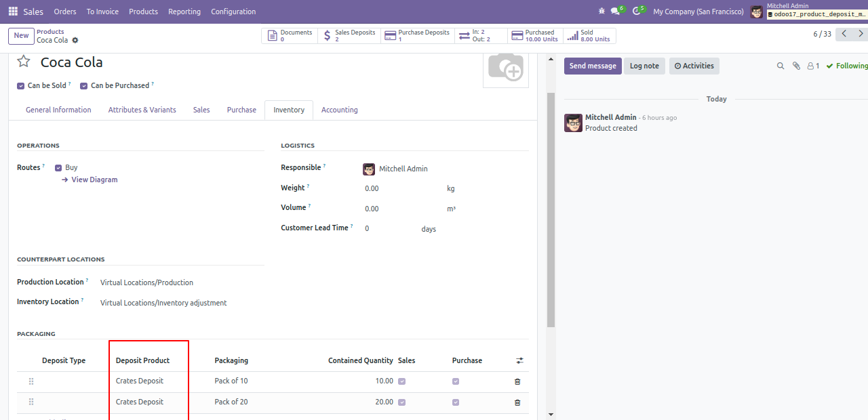
Task: Open the apps grid home menu
Action: (x=13, y=12)
